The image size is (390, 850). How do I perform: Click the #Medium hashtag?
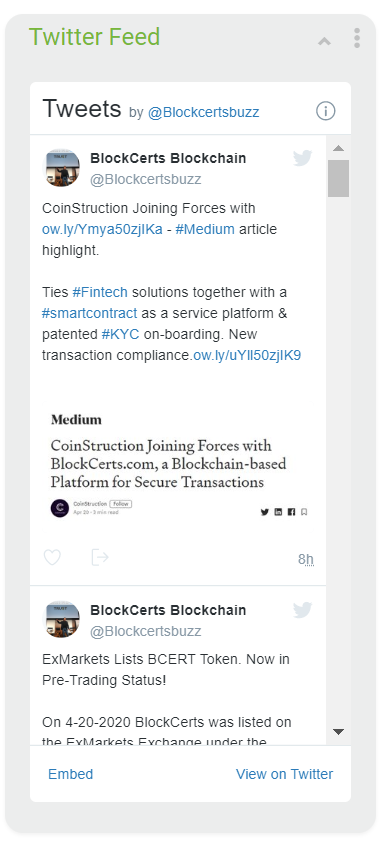coord(205,229)
